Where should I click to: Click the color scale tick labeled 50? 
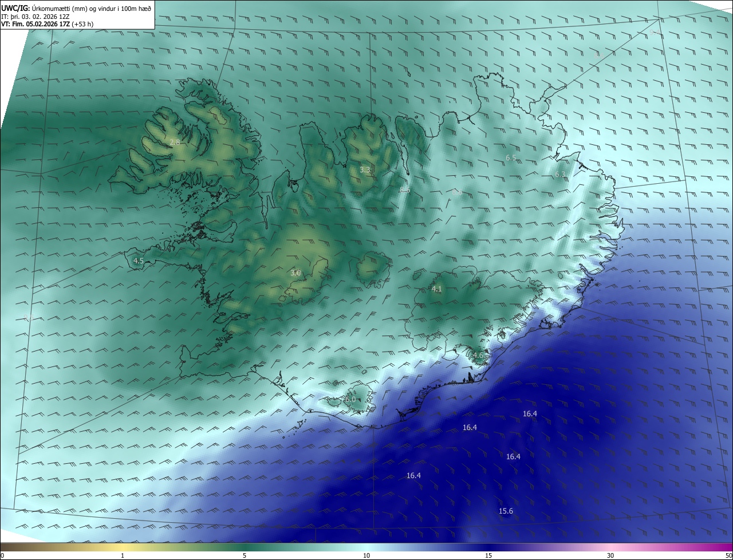[x=728, y=555]
